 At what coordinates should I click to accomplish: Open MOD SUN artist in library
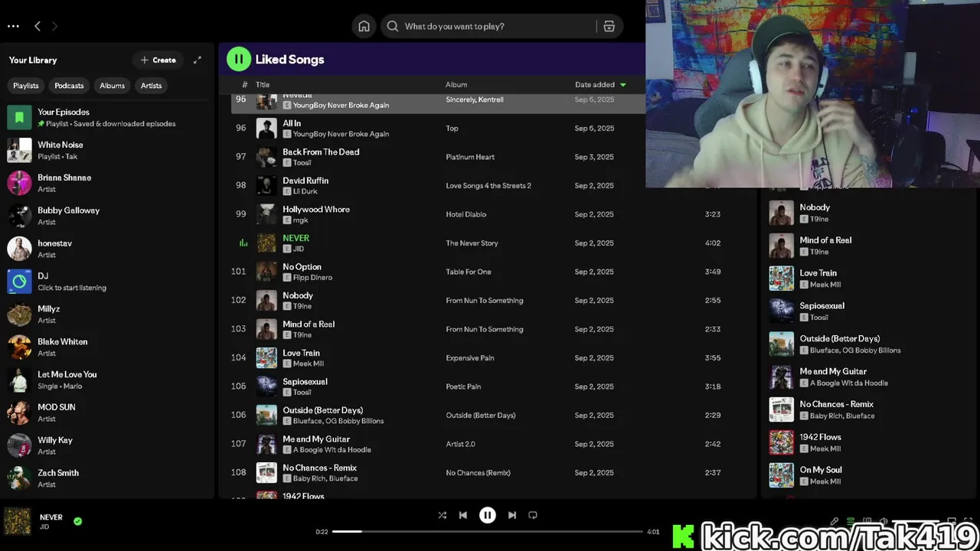coord(107,413)
